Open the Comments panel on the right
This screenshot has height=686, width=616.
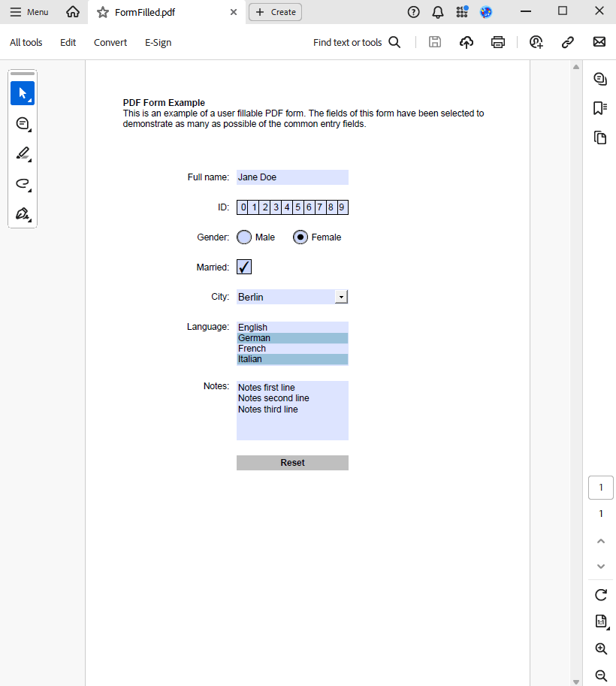click(x=600, y=78)
